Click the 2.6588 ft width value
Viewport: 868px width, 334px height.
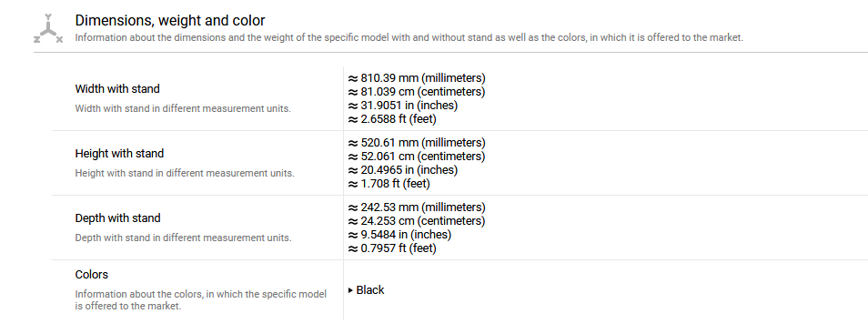(392, 119)
